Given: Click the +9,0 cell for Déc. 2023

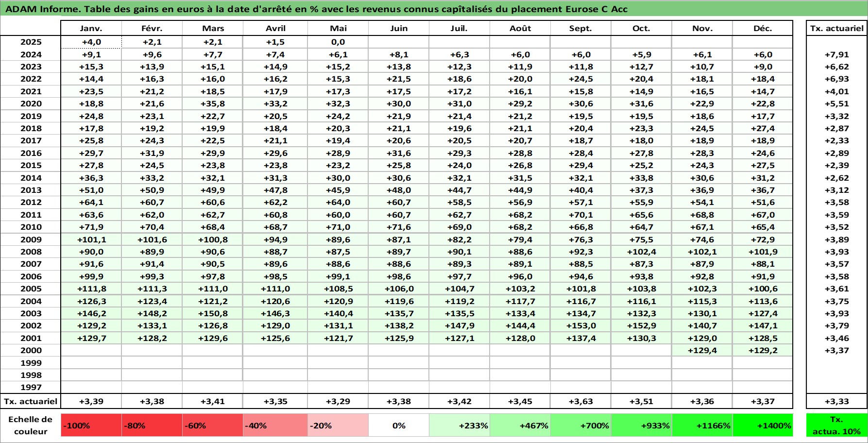Looking at the screenshot, I should pyautogui.click(x=763, y=67).
